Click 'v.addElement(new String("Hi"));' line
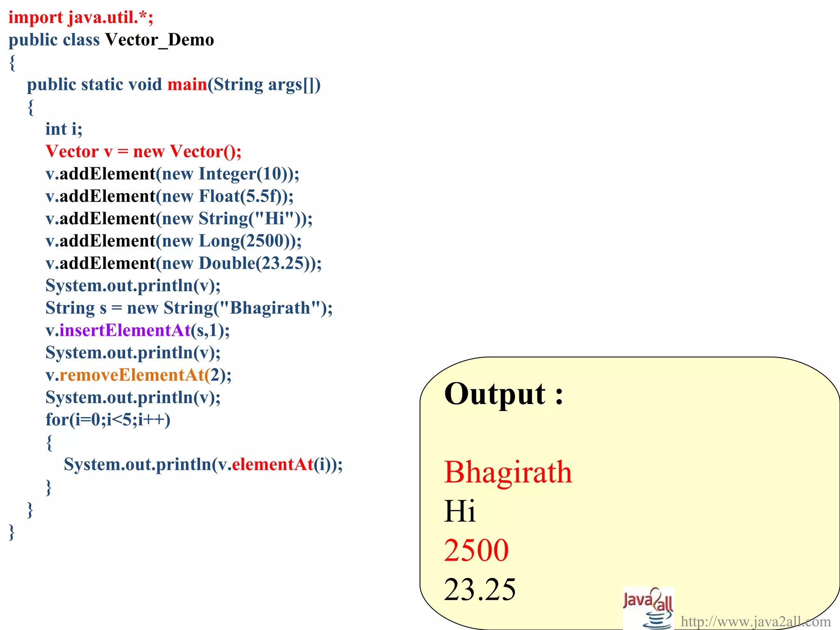The width and height of the screenshot is (840, 630). tap(179, 219)
